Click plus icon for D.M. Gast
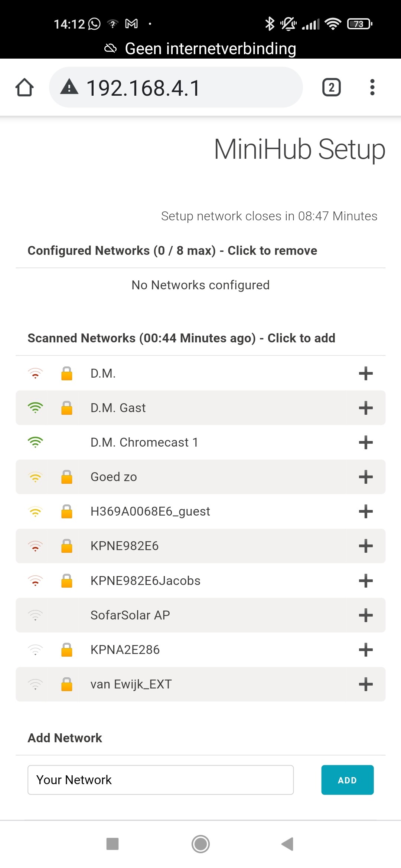The height and width of the screenshot is (868, 401). click(x=366, y=408)
